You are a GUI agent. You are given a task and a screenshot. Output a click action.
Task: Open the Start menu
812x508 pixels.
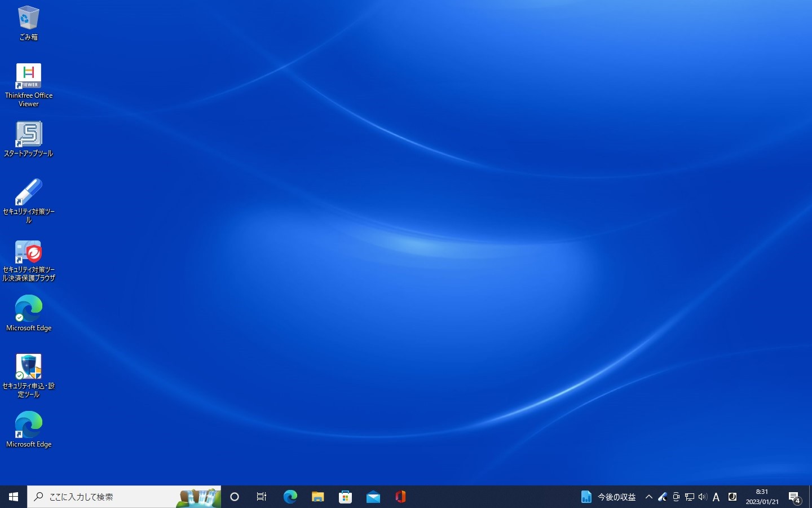(12, 497)
